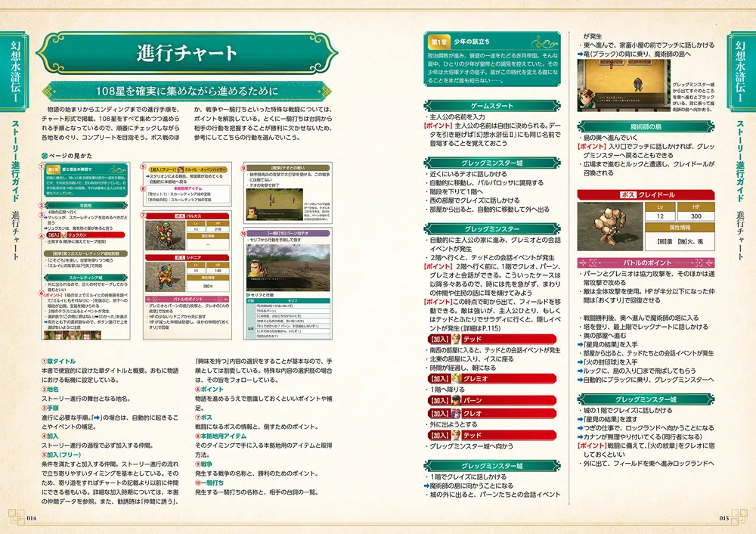
Task: Open the パーン対テオ duel screenshot
Action: (288, 267)
